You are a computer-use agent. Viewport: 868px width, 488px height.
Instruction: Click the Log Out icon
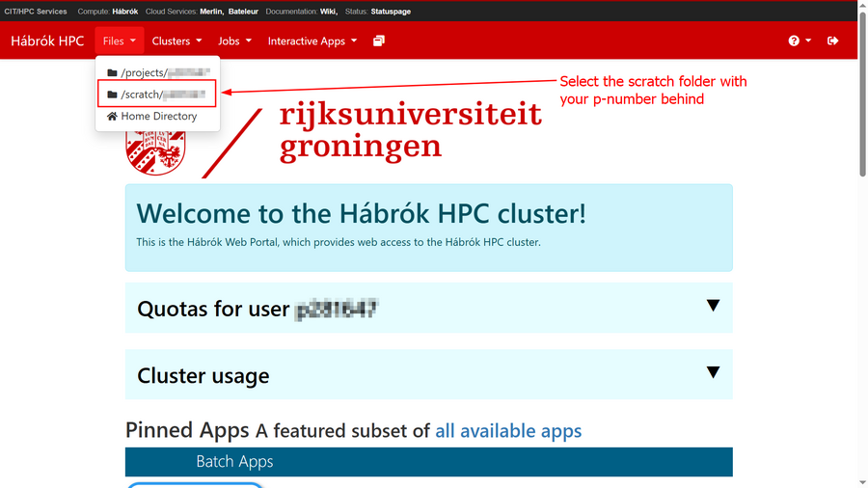[x=833, y=41]
